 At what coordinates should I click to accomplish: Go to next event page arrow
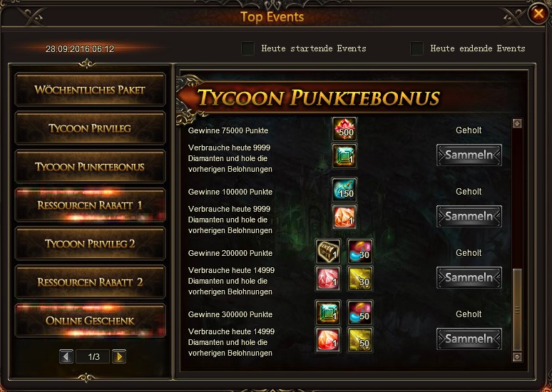119,357
